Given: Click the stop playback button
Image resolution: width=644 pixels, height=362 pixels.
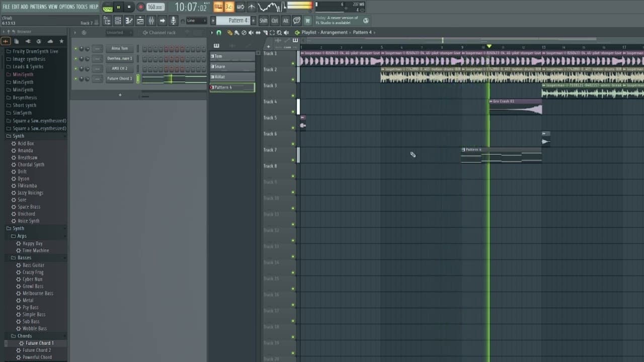Looking at the screenshot, I should (129, 7).
